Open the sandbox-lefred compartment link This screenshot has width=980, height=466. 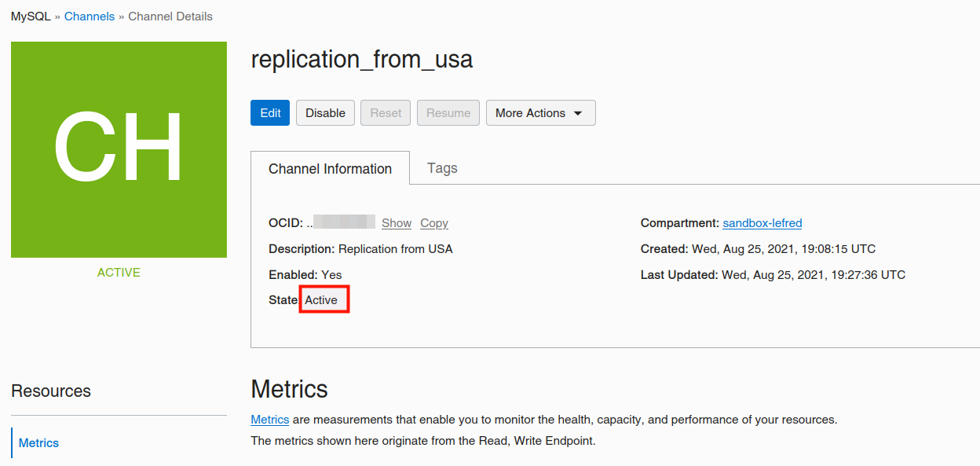[762, 223]
